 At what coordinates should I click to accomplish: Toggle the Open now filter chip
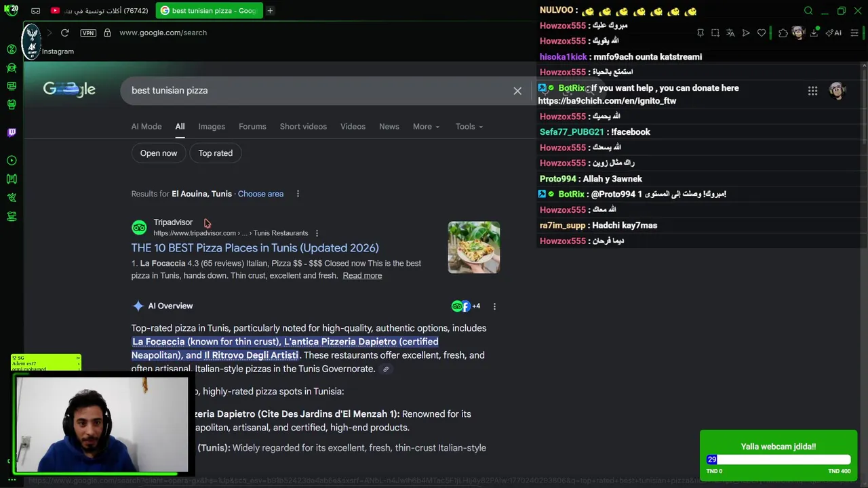pos(159,153)
